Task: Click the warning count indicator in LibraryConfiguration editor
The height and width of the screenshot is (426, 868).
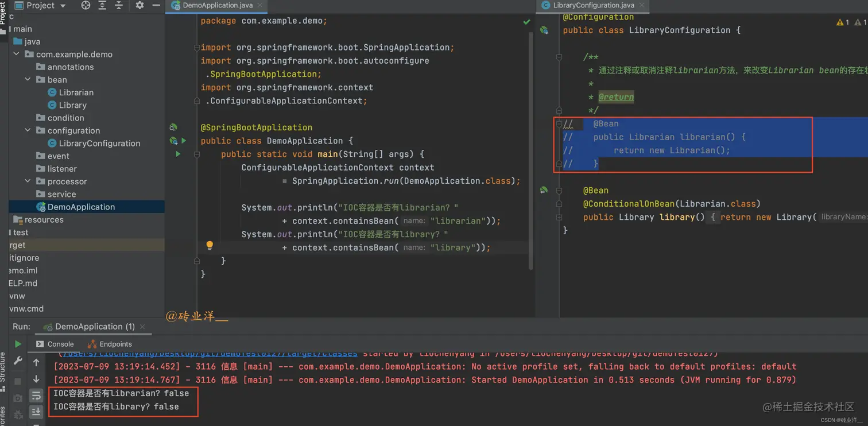Action: (x=843, y=22)
